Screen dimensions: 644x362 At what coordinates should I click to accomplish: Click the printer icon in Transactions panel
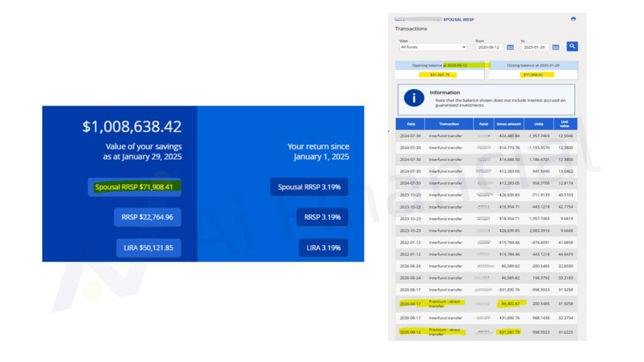point(573,19)
